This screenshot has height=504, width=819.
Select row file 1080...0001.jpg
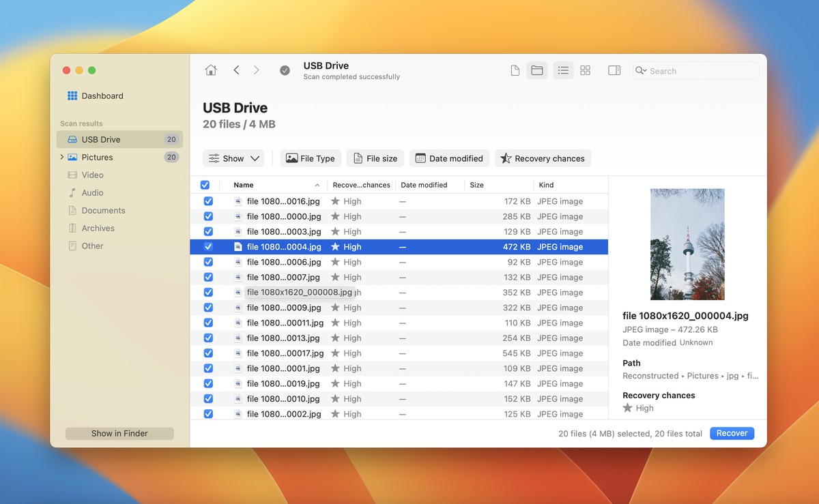click(x=399, y=368)
